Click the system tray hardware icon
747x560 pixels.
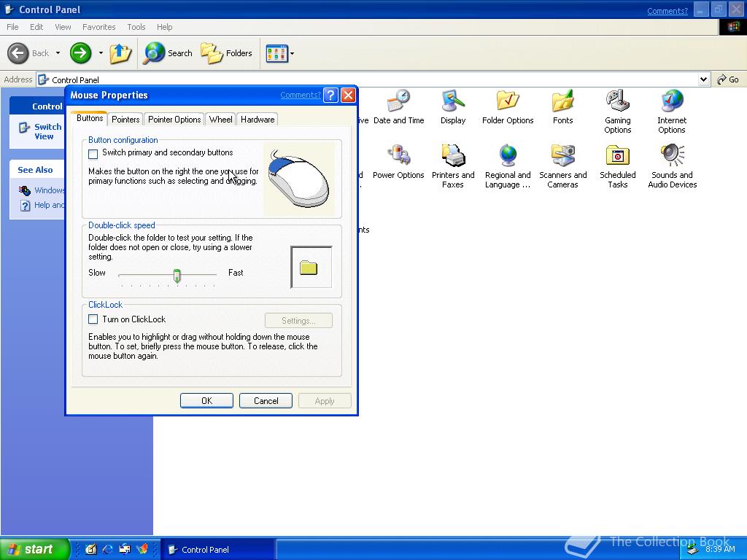[x=692, y=550]
